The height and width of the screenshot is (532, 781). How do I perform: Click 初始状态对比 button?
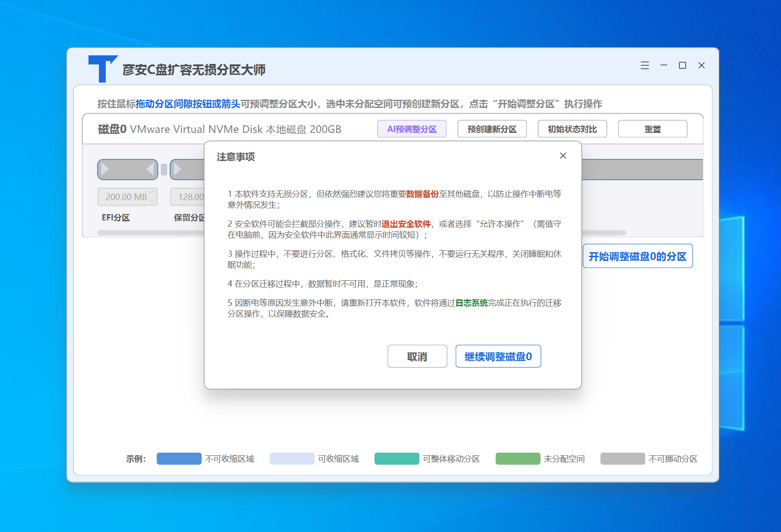(572, 129)
